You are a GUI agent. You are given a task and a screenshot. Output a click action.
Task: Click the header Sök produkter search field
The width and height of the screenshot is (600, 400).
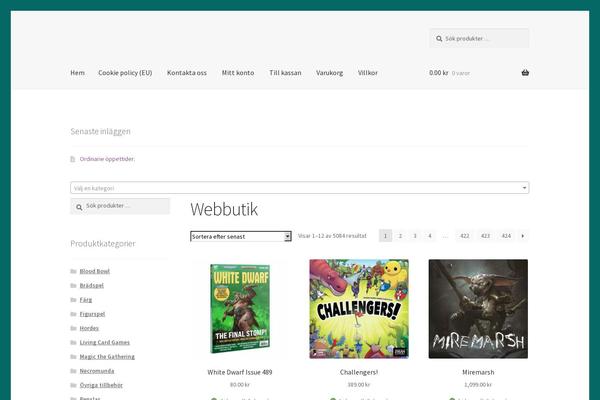pyautogui.click(x=479, y=38)
